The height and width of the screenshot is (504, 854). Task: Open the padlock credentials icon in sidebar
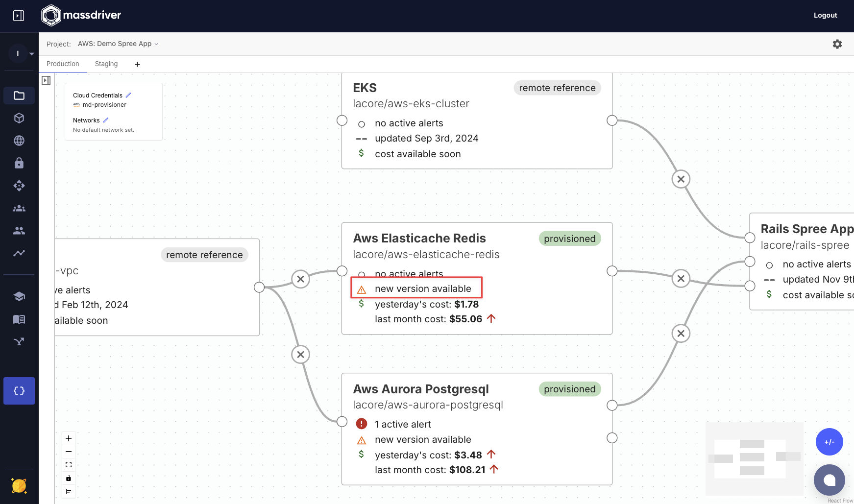[x=19, y=163]
